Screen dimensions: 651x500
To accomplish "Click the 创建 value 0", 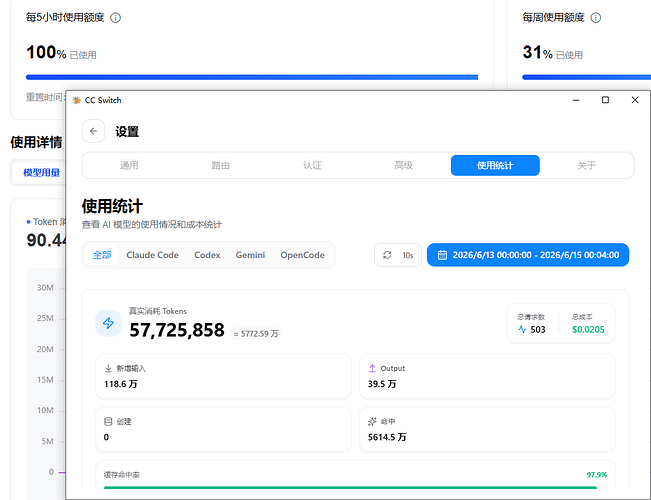I will [106, 437].
